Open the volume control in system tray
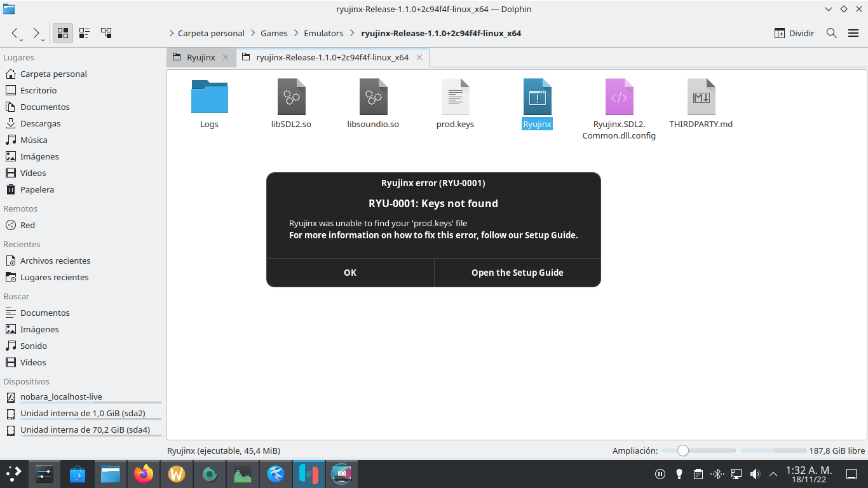The height and width of the screenshot is (488, 868). coord(755,473)
